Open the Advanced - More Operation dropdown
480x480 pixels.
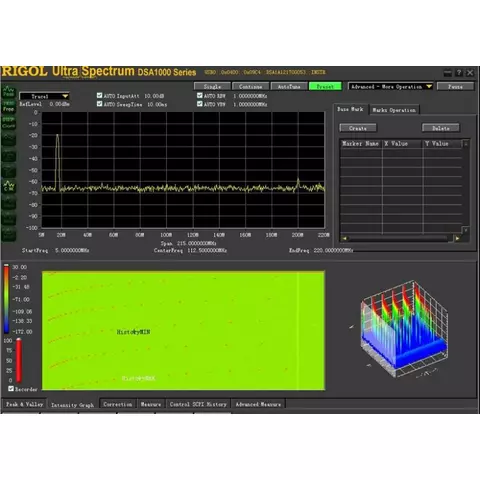pos(390,86)
